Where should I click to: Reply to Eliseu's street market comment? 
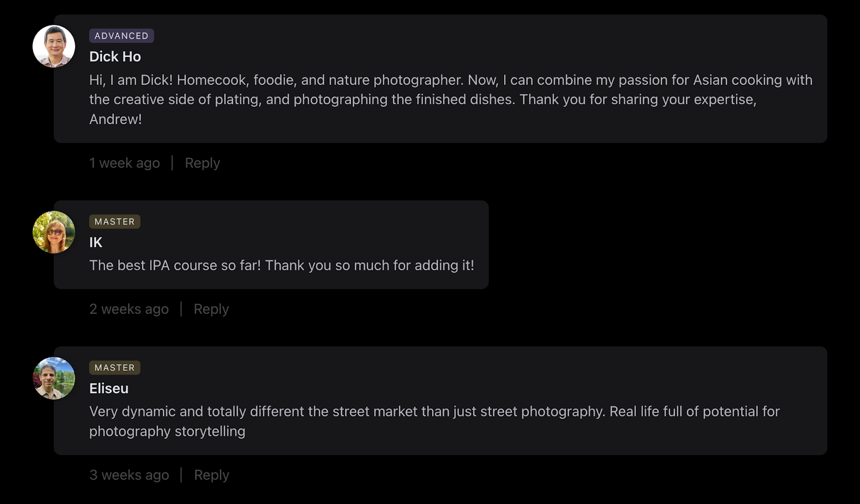pos(211,475)
